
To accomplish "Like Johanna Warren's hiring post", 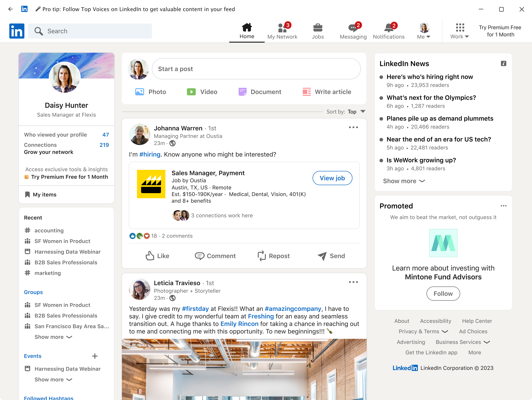I will point(157,256).
